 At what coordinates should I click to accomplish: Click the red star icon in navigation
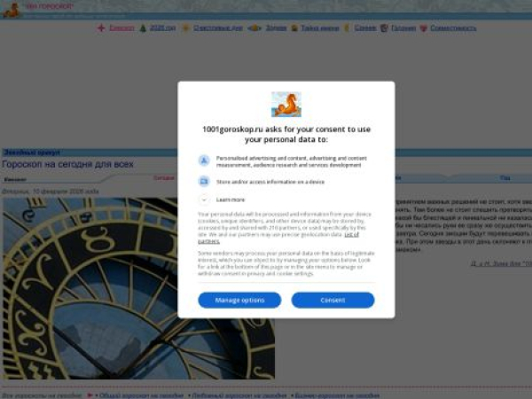point(101,28)
